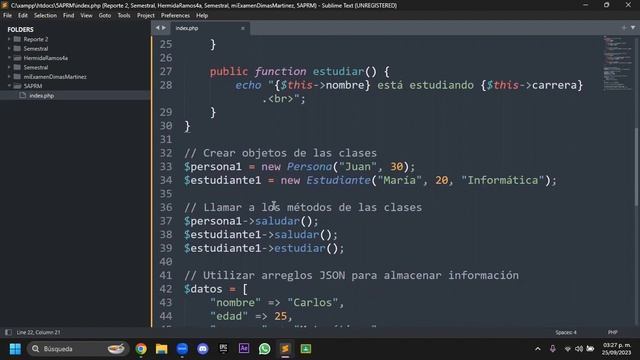640x360 pixels.
Task: Open tab list dropdown arrow
Action: pyautogui.click(x=633, y=28)
